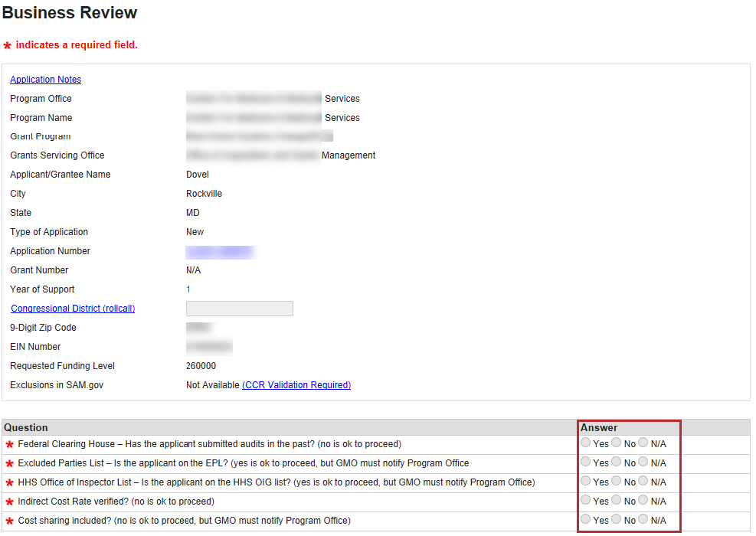Select No for Cost sharing included
Viewport: 756px width, 536px height.
[617, 520]
